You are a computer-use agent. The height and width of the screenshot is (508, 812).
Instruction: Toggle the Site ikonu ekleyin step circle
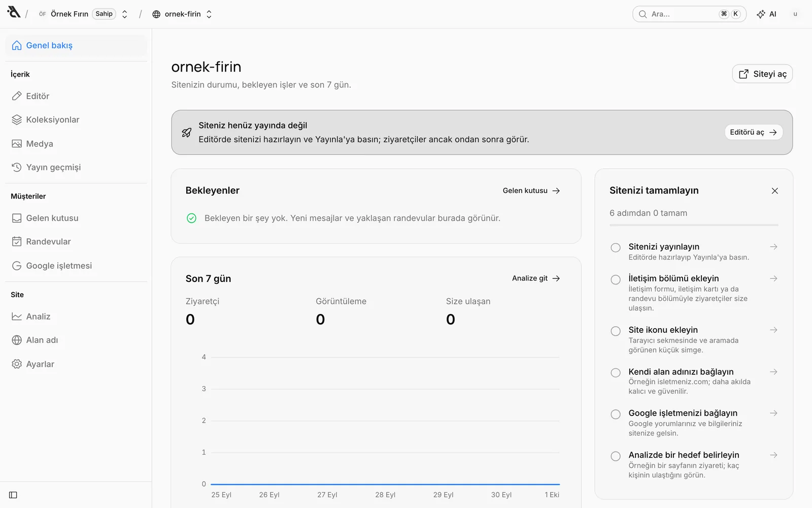click(616, 331)
